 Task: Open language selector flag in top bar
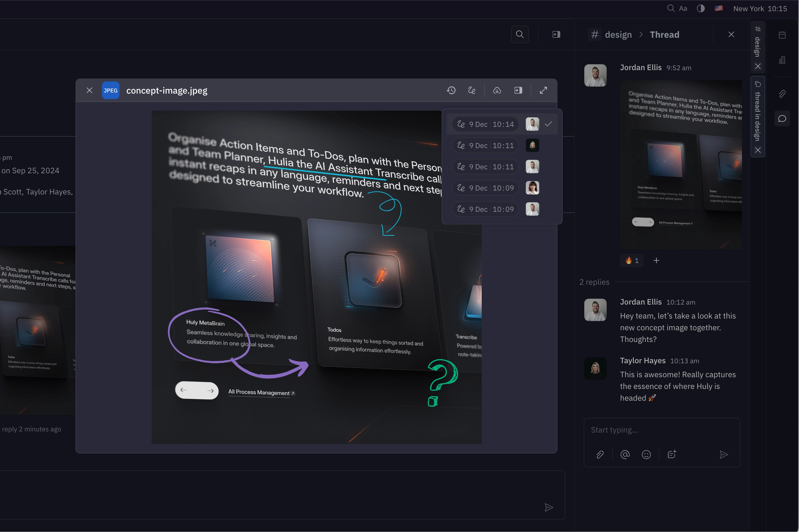[718, 8]
